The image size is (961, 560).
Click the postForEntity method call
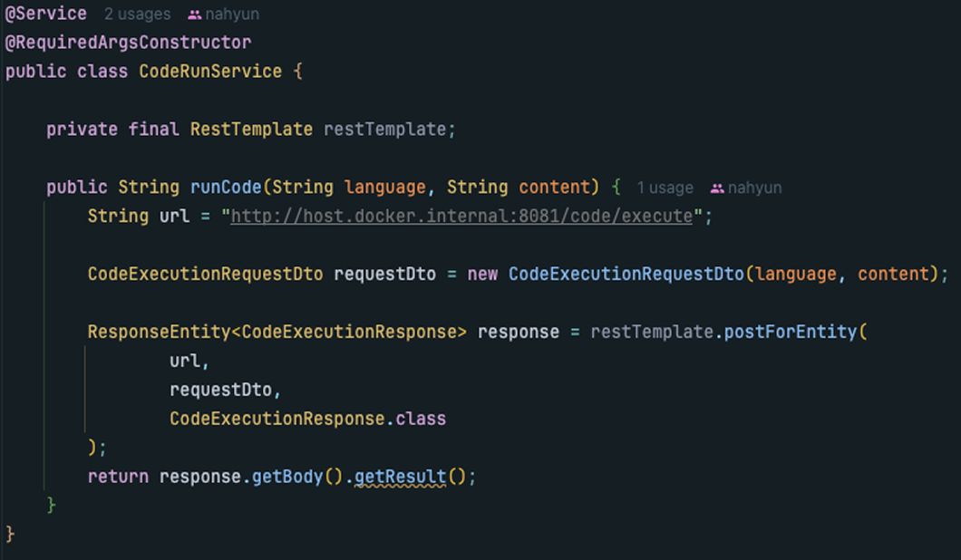[x=790, y=332]
